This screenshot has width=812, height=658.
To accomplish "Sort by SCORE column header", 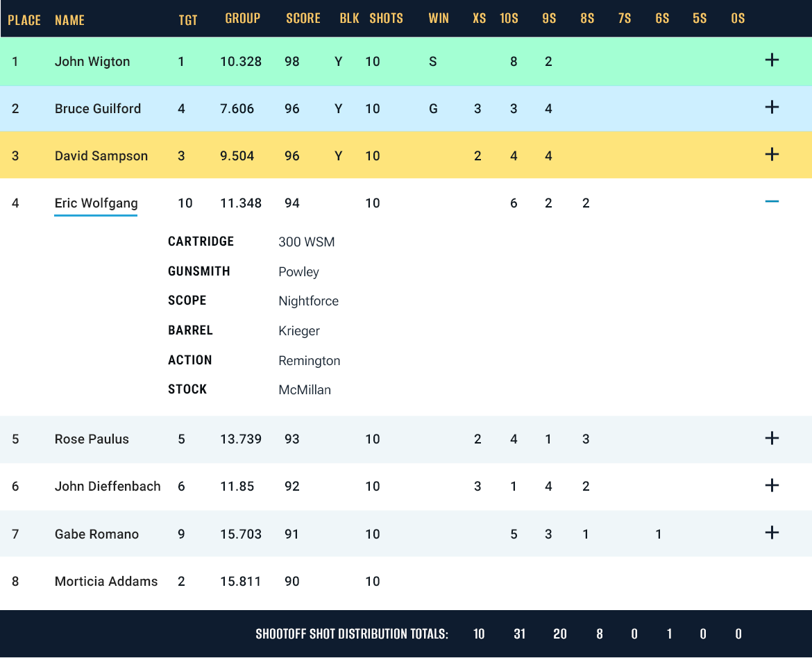I will (x=303, y=19).
